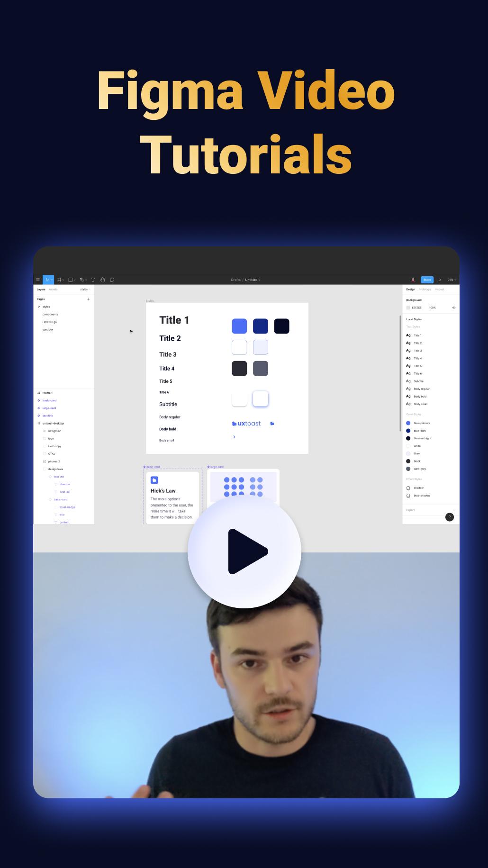Open the help question mark button

(x=450, y=517)
